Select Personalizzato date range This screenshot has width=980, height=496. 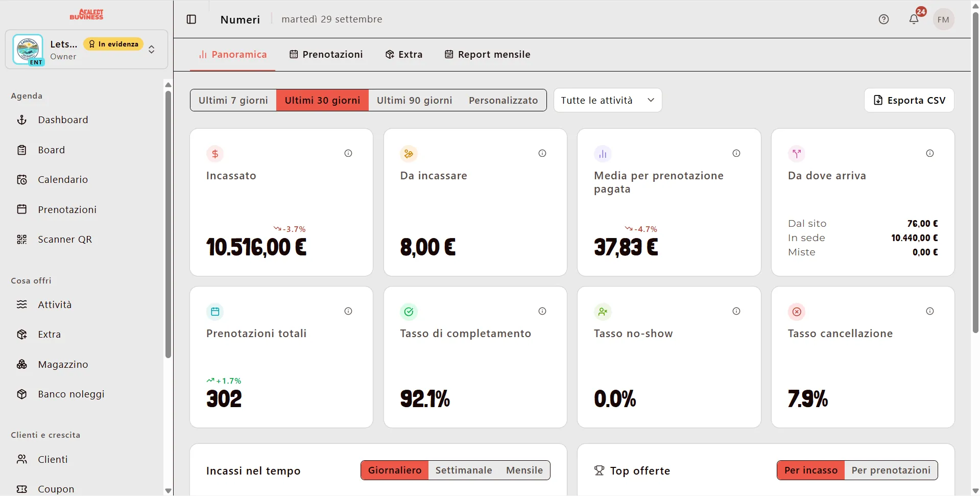(504, 100)
